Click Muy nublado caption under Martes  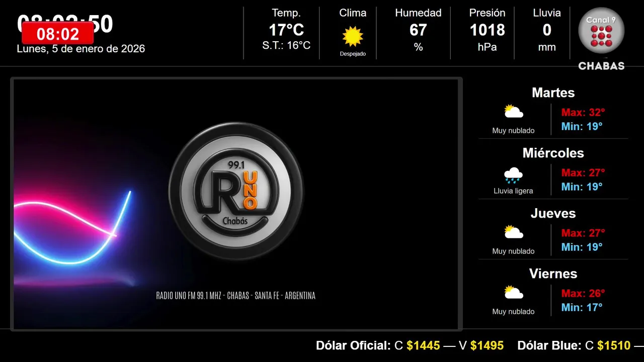point(514,131)
